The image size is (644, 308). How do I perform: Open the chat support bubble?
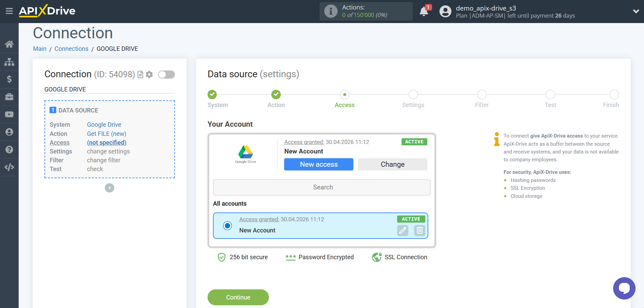pos(624,288)
